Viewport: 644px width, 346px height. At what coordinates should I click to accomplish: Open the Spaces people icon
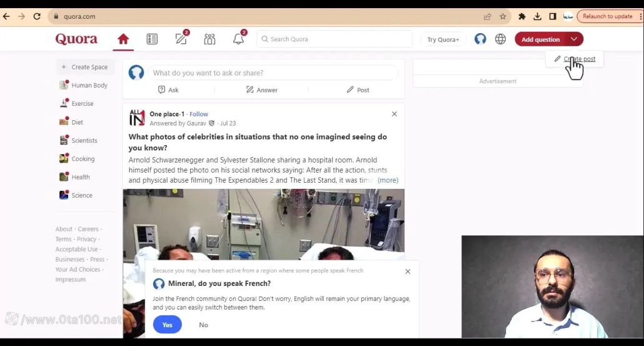tap(209, 39)
